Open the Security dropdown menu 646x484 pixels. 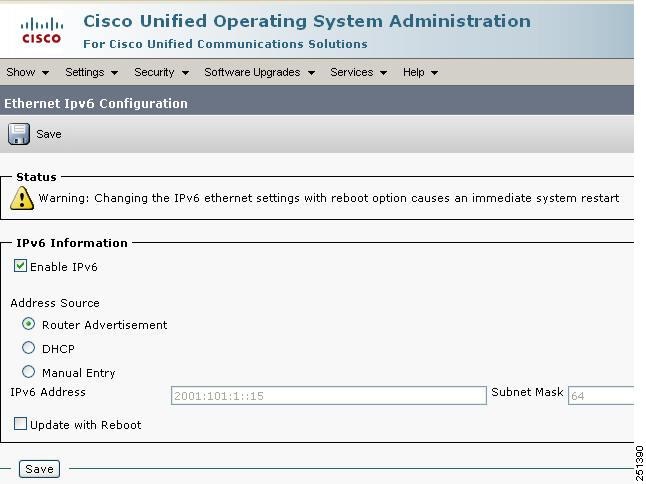point(162,72)
